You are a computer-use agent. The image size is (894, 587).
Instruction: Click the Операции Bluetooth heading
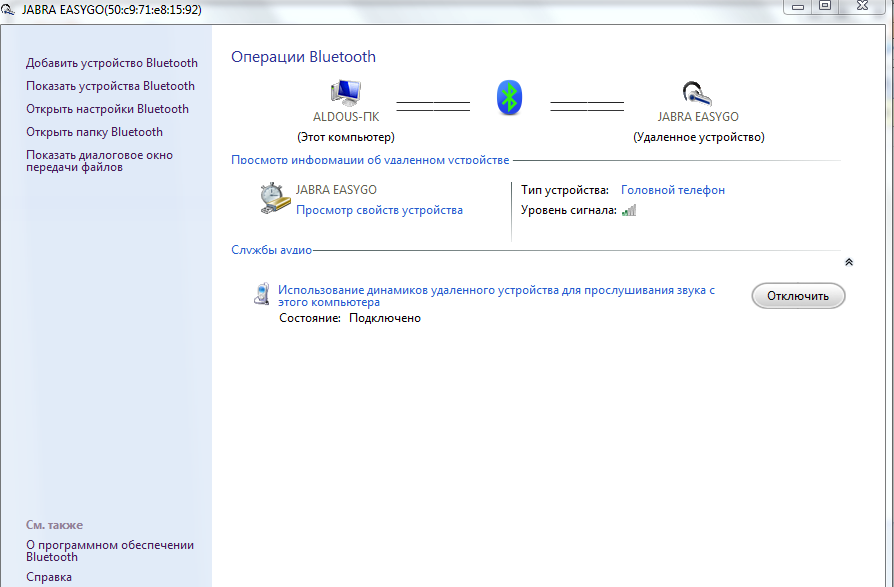click(303, 57)
